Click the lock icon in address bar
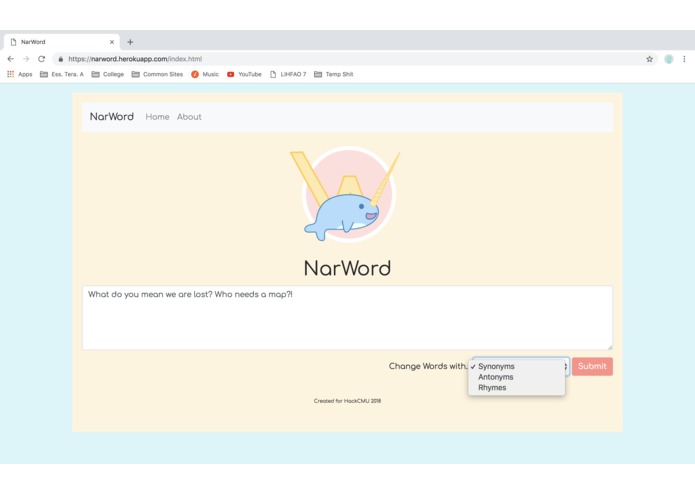Viewport: 695px width, 494px height. pos(61,59)
